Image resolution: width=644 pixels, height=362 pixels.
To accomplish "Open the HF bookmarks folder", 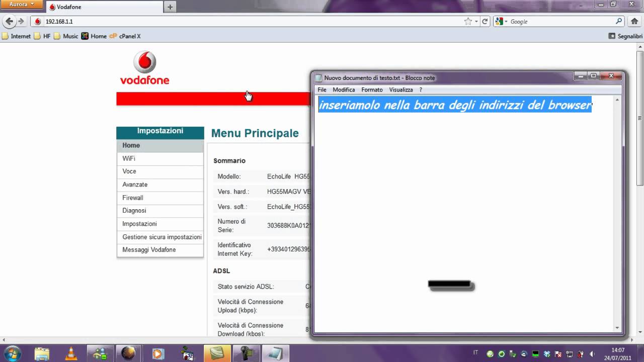I will click(x=42, y=36).
